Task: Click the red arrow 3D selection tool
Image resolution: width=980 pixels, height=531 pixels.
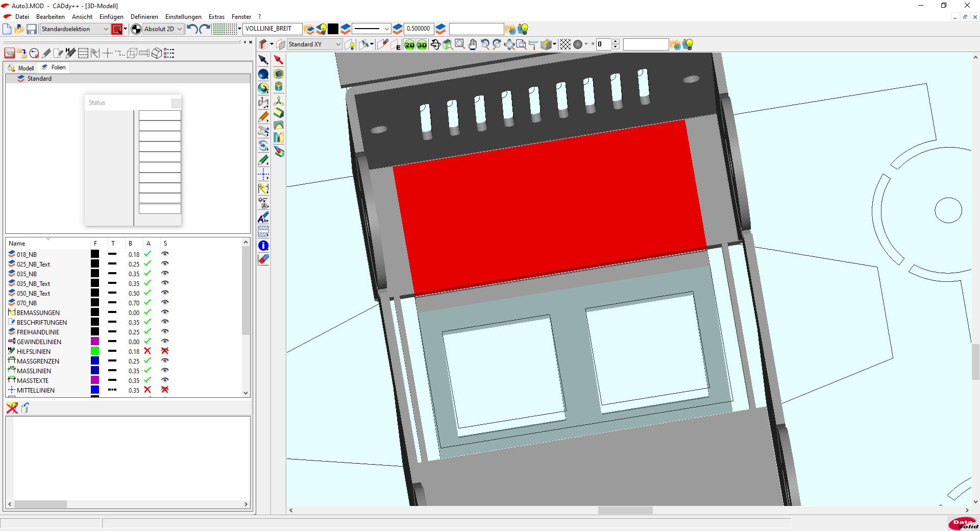Action: (x=278, y=60)
